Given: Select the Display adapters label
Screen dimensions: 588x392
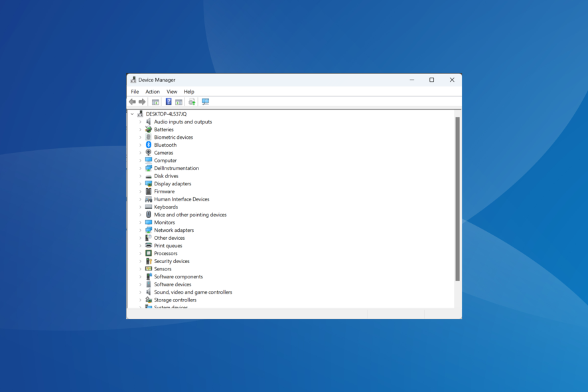Looking at the screenshot, I should (x=173, y=183).
